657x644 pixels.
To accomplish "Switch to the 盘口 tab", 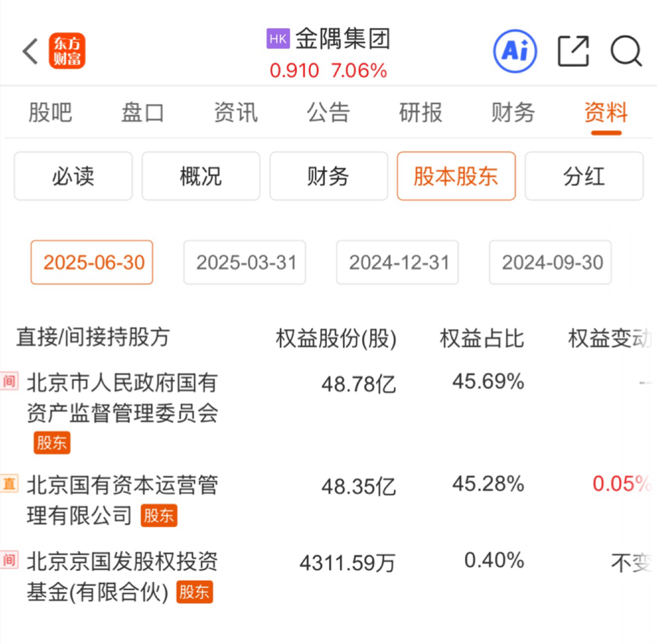I will [x=142, y=113].
